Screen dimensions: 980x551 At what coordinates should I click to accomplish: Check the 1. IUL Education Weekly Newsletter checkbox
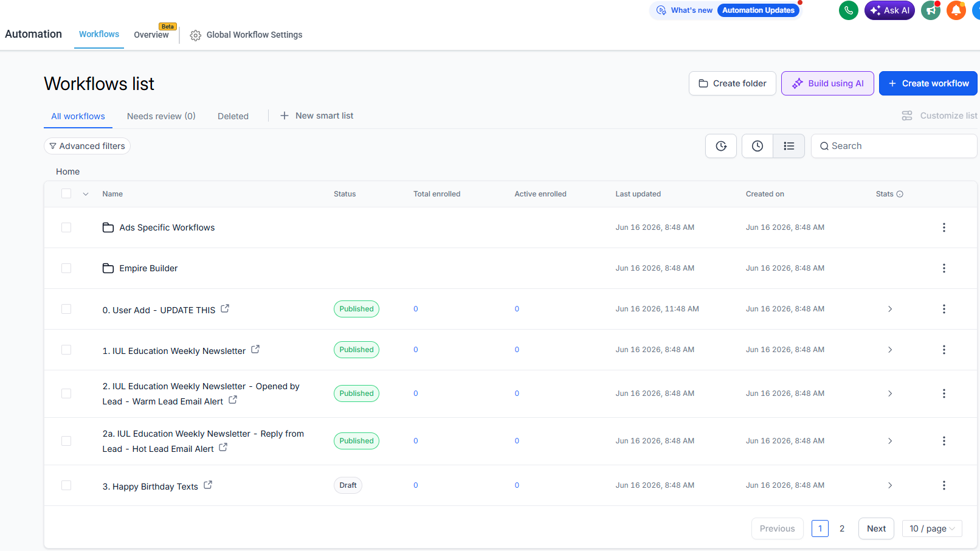[66, 350]
